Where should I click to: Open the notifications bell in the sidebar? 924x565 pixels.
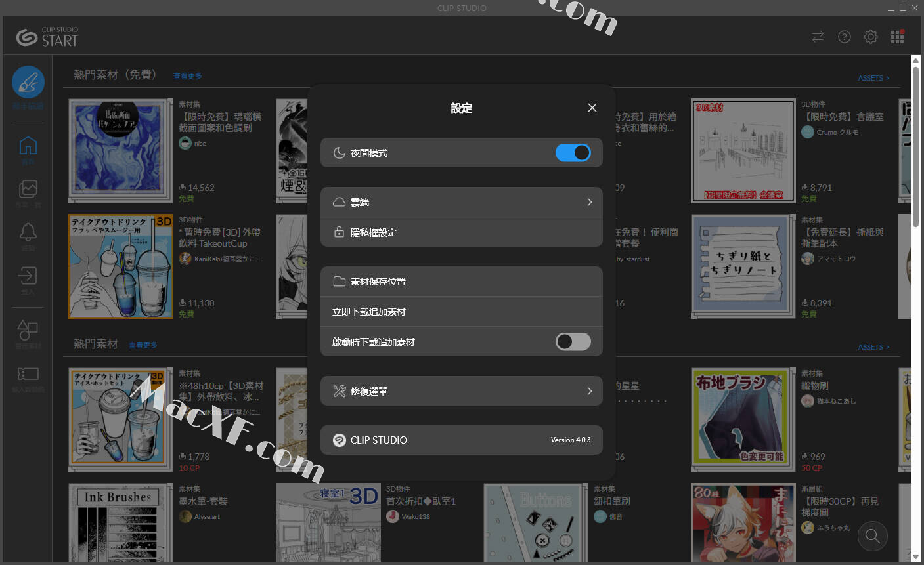click(x=28, y=232)
